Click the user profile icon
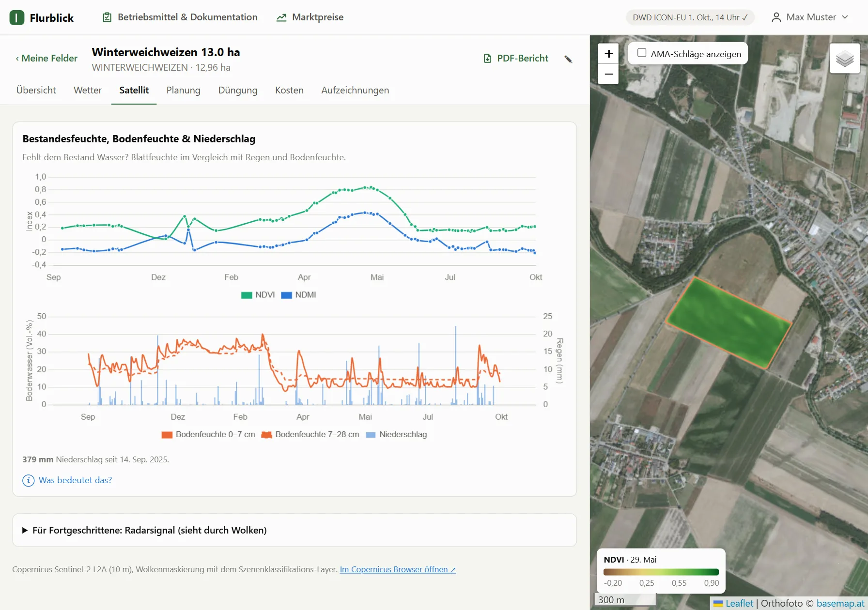The width and height of the screenshot is (868, 610). point(776,17)
